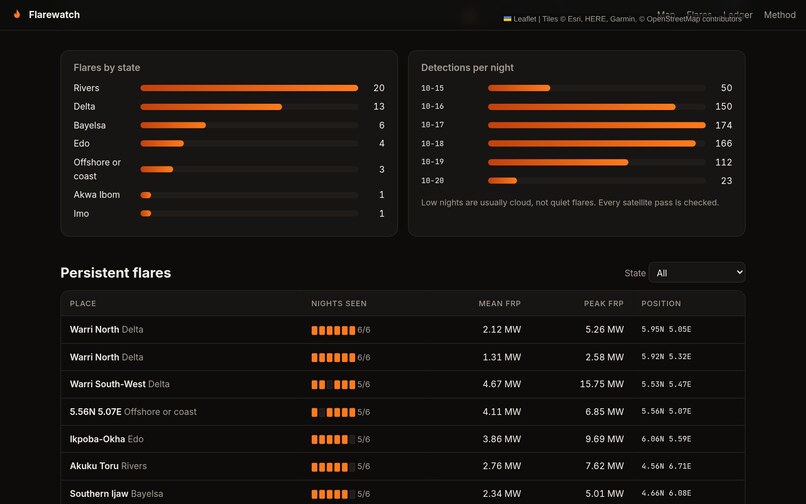Sort table by MEAN FRP column header
The height and width of the screenshot is (504, 806).
click(x=500, y=303)
